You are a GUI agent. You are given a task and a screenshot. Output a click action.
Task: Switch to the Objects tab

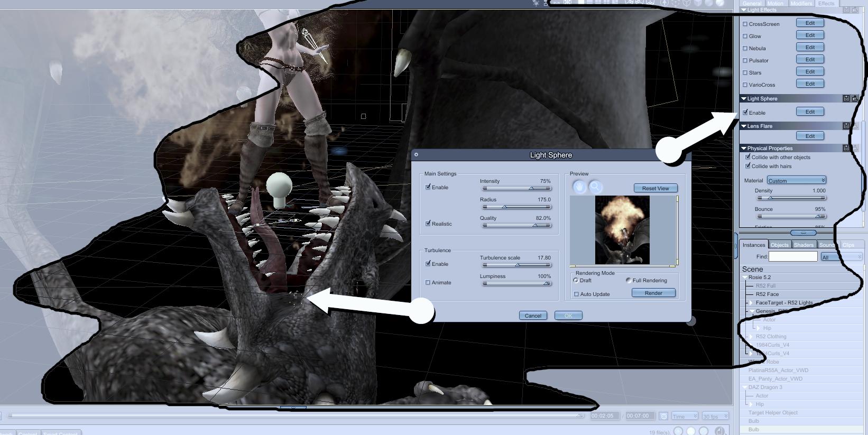pyautogui.click(x=779, y=245)
